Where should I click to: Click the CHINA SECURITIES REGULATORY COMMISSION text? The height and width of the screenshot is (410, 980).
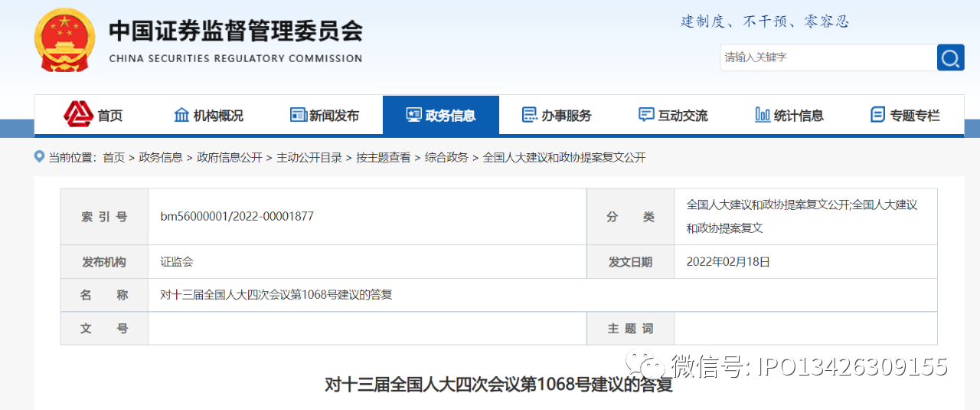point(235,58)
